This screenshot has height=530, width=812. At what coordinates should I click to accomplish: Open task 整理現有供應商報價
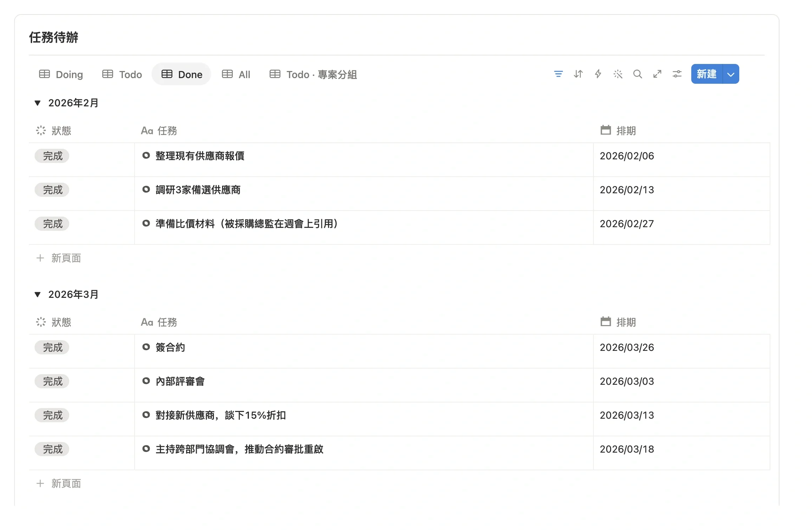point(200,156)
